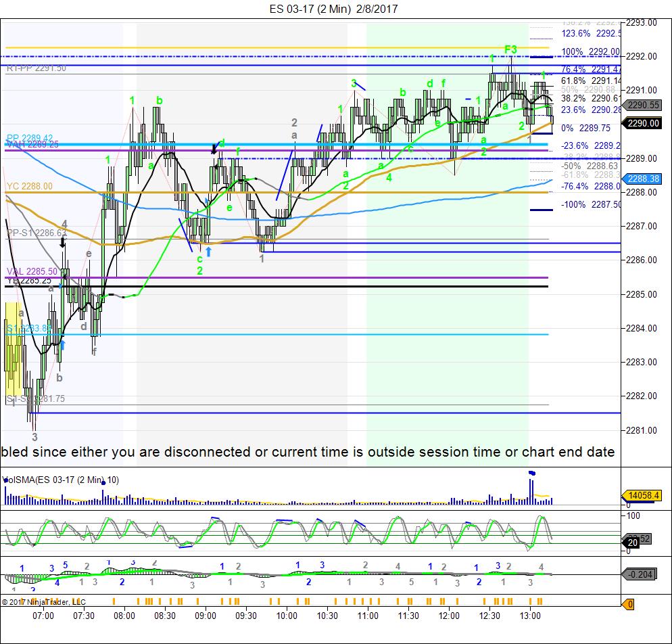
Task: Select the green F3 label at the high
Action: pos(510,50)
